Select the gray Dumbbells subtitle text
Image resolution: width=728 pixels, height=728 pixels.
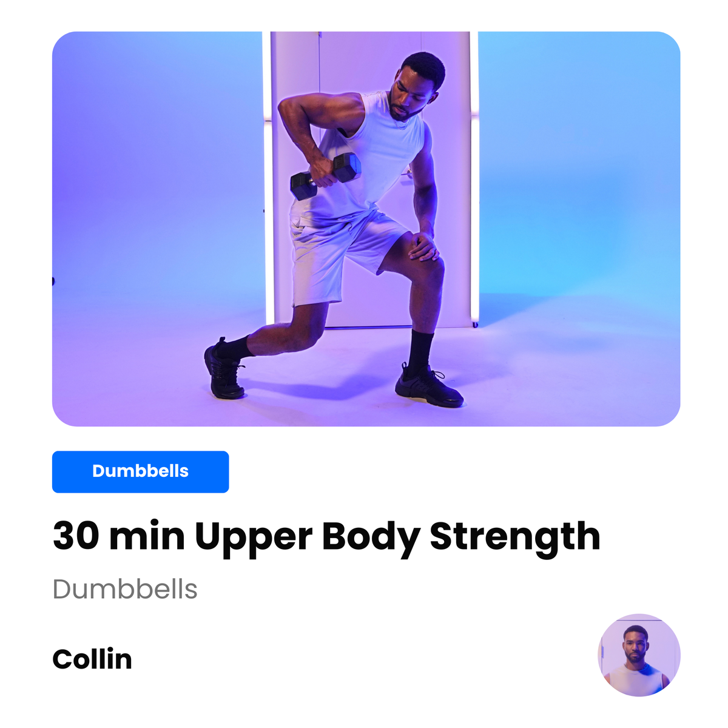point(125,589)
